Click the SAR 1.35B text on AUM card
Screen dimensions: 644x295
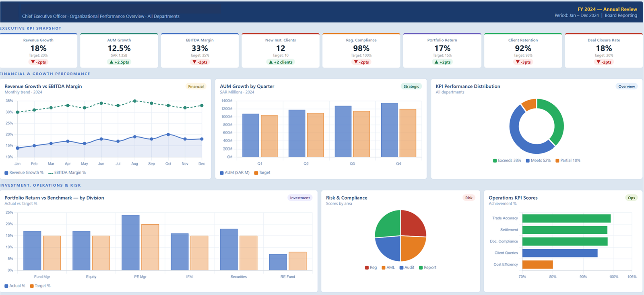[x=119, y=56]
